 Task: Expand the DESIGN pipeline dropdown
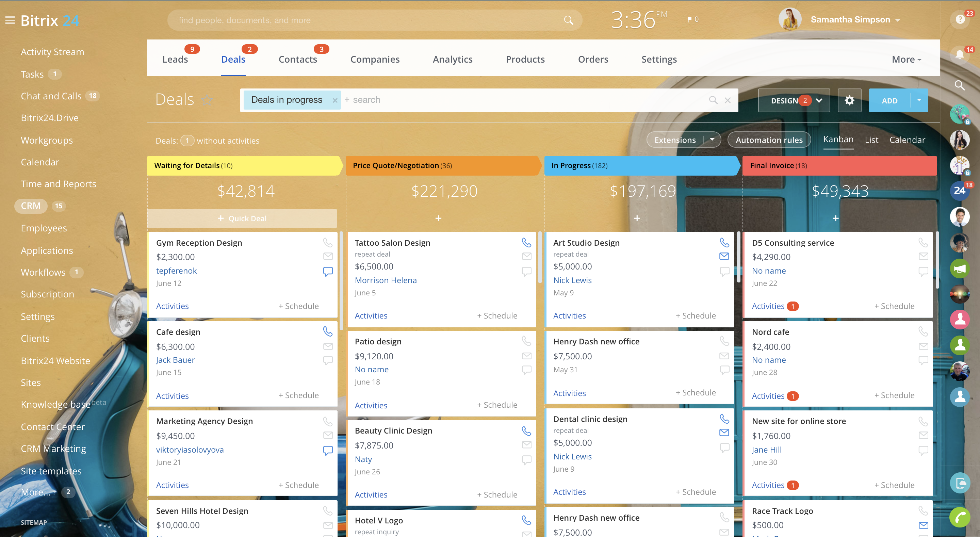819,100
